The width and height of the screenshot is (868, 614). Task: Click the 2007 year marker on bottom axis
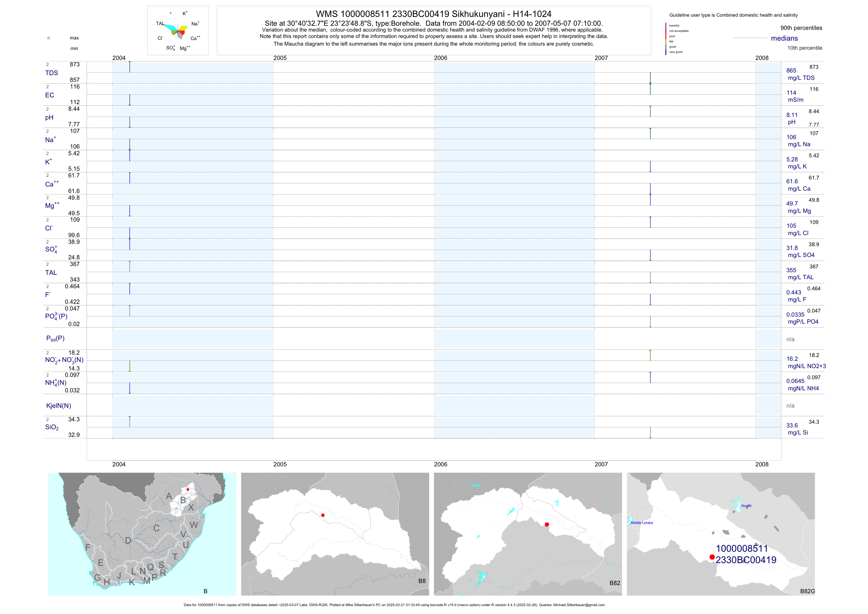pos(601,464)
